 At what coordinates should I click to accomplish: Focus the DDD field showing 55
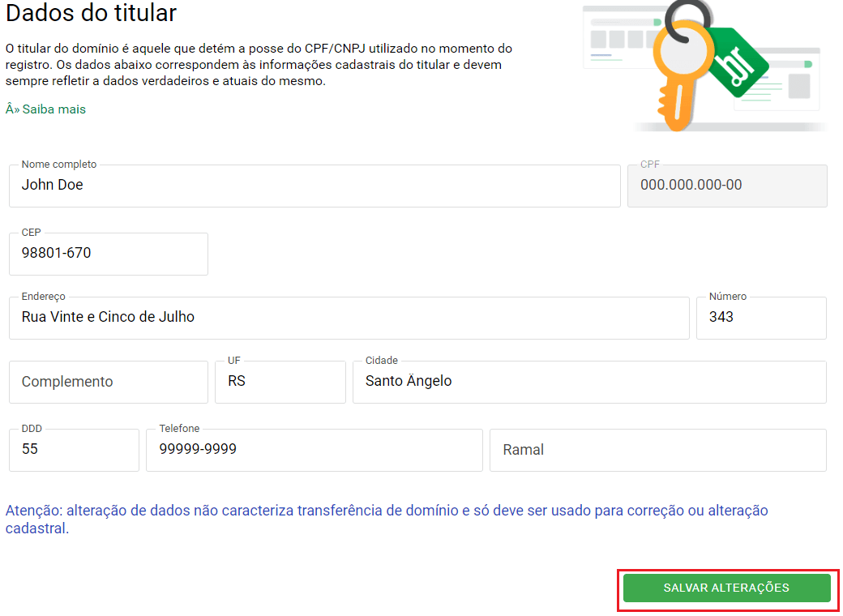click(x=75, y=450)
